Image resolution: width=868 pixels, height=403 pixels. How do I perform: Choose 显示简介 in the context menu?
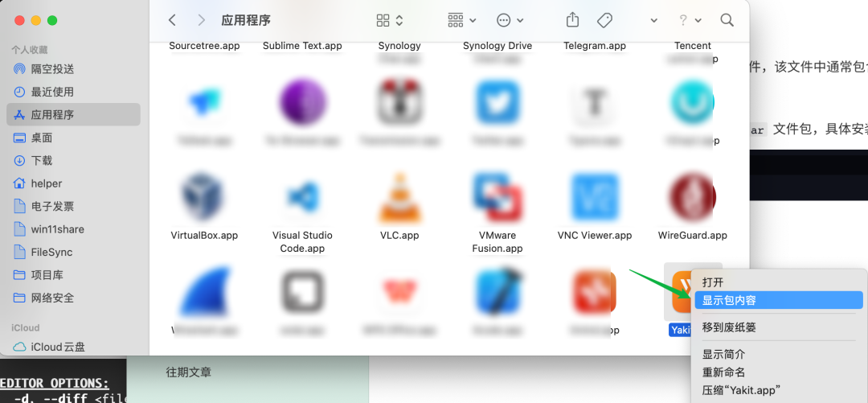tap(780, 354)
